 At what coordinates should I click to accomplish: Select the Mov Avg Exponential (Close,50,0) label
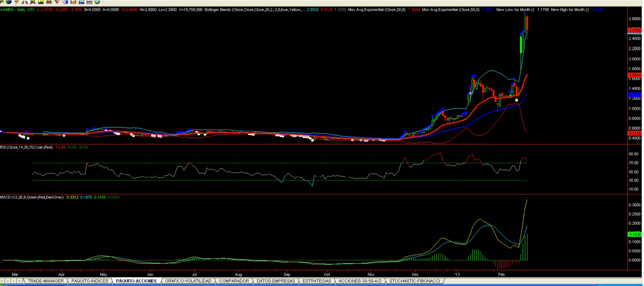pos(451,10)
